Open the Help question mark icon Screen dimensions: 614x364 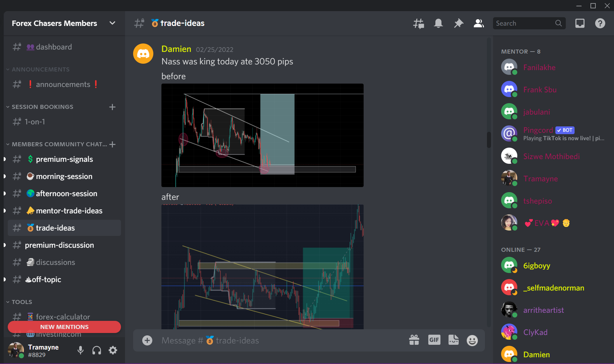coord(600,23)
